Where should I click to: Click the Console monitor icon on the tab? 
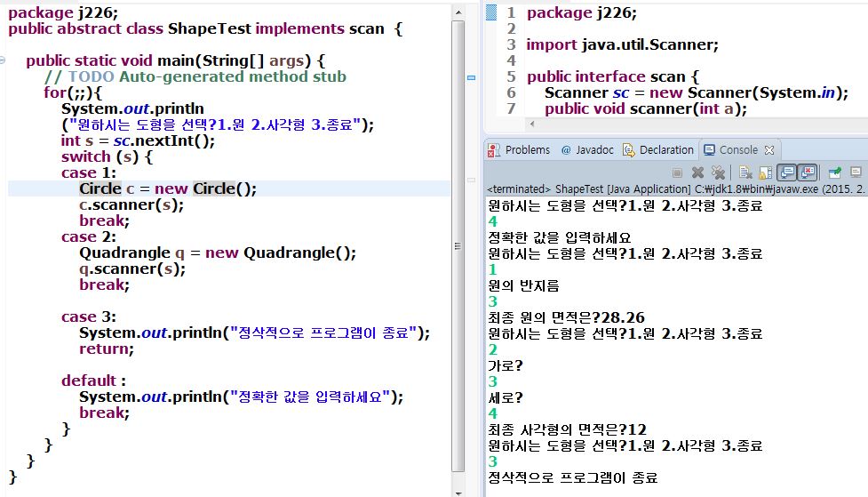[709, 149]
